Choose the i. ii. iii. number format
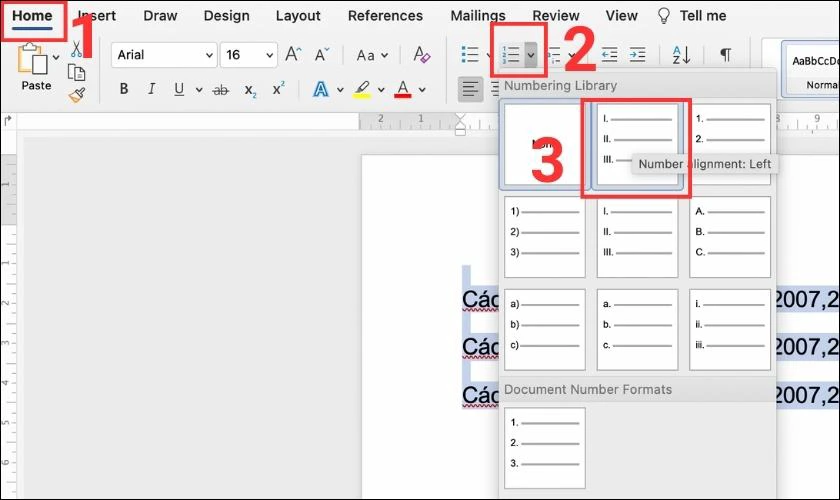The width and height of the screenshot is (840, 500). coord(730,330)
